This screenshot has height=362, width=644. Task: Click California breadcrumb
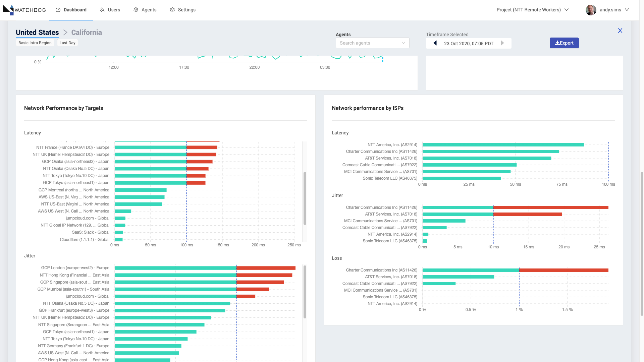87,33
